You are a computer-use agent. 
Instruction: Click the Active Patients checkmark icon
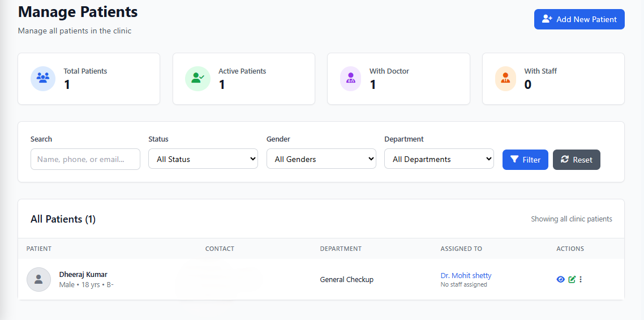pyautogui.click(x=198, y=78)
